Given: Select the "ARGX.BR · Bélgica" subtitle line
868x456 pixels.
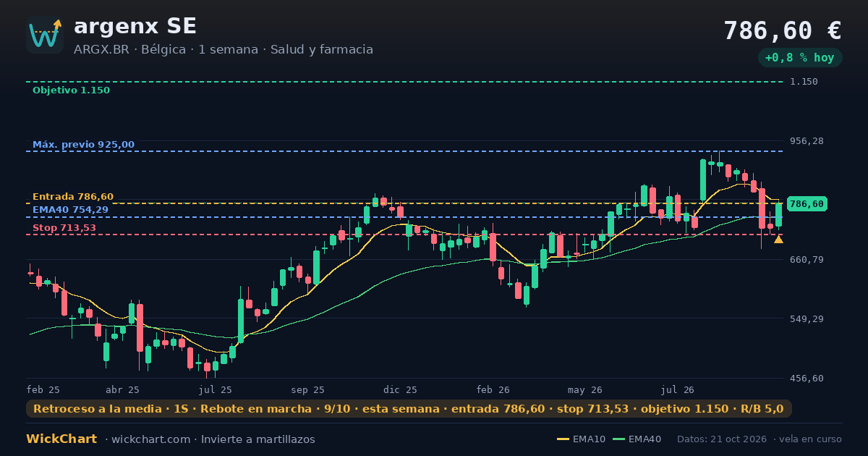Looking at the screenshot, I should pyautogui.click(x=224, y=50).
